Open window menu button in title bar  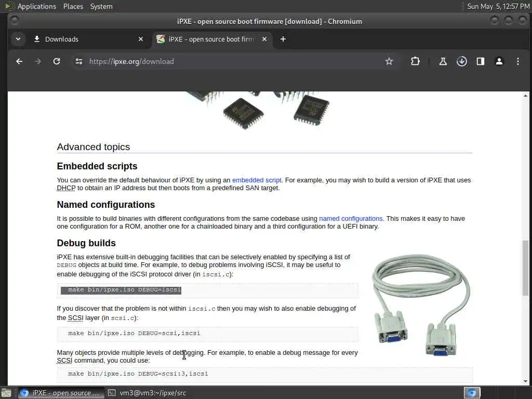(x=15, y=21)
